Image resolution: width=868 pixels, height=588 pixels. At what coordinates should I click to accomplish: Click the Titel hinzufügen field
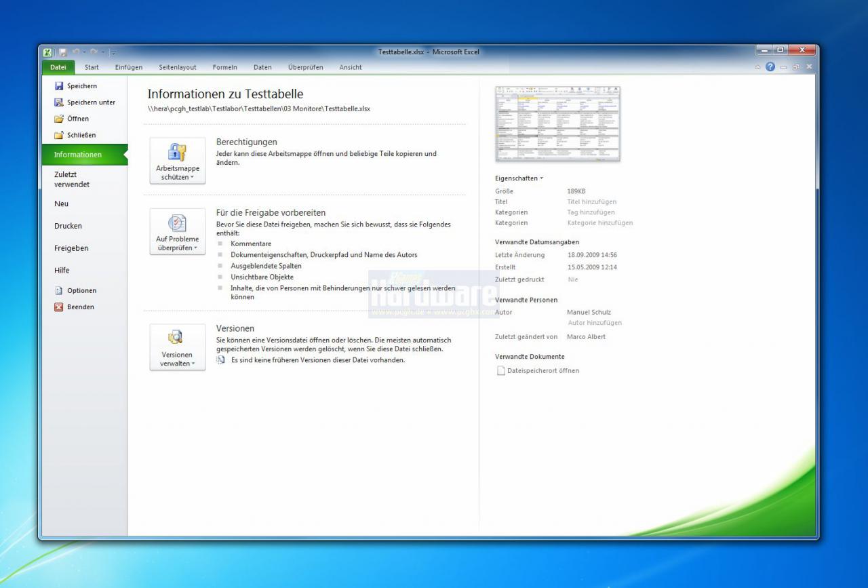click(592, 201)
